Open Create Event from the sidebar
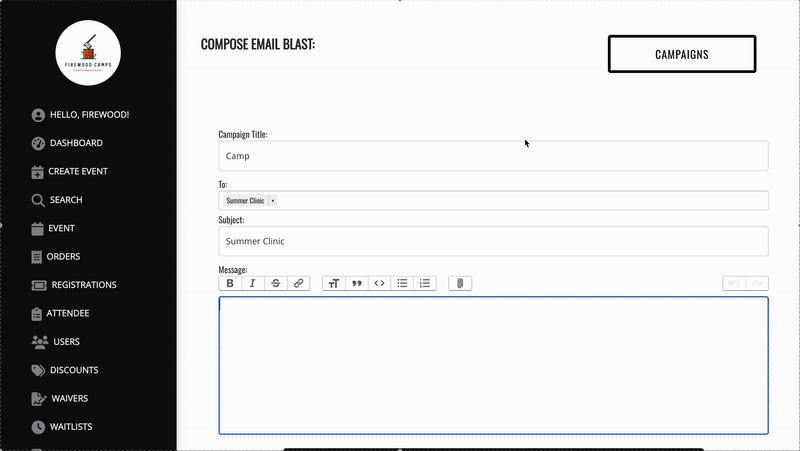This screenshot has width=800, height=451. click(78, 171)
